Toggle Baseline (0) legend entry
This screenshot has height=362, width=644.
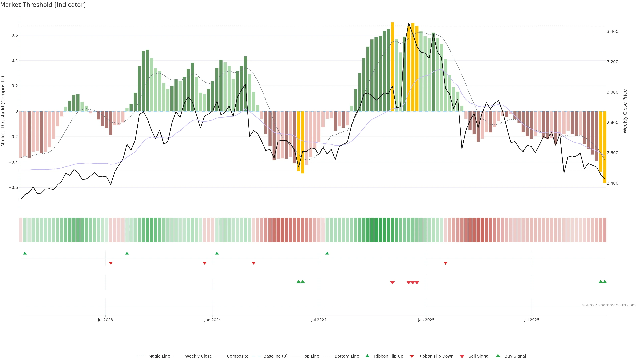click(x=276, y=356)
